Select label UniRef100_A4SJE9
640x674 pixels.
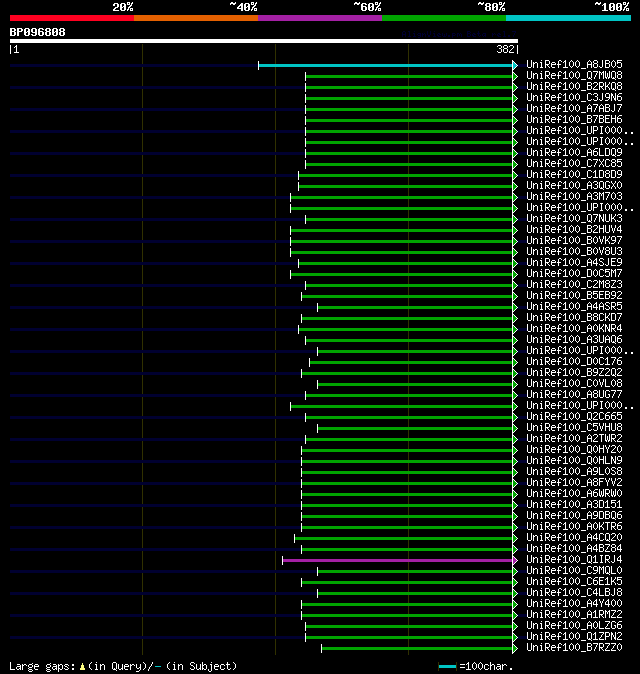(x=574, y=263)
